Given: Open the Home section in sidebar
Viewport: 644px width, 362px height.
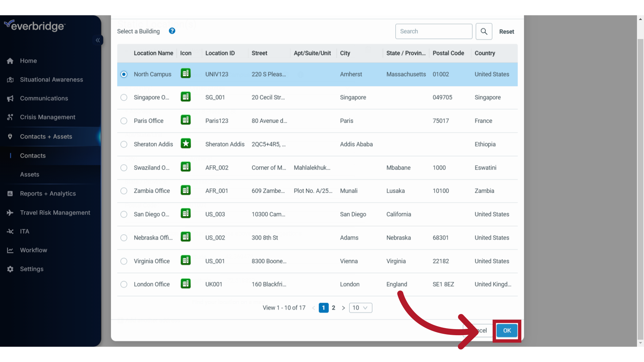Looking at the screenshot, I should click(x=29, y=61).
